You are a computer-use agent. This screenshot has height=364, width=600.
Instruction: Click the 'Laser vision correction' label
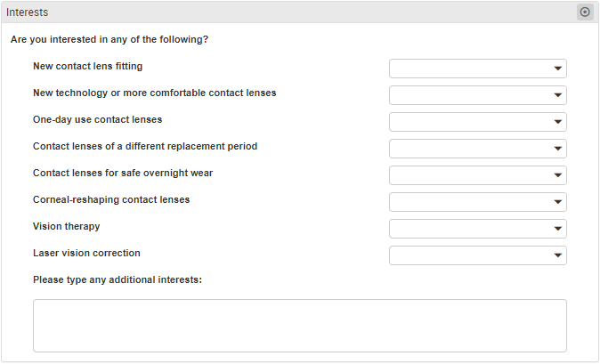pos(86,253)
